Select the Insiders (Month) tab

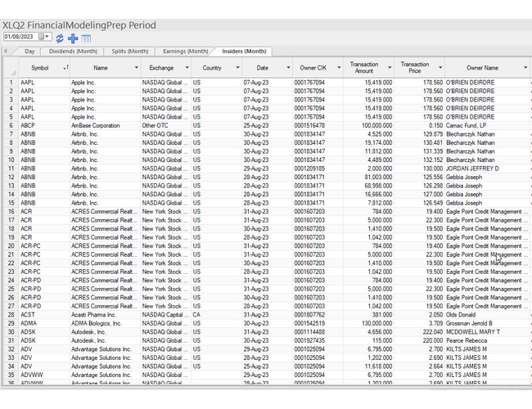point(244,52)
